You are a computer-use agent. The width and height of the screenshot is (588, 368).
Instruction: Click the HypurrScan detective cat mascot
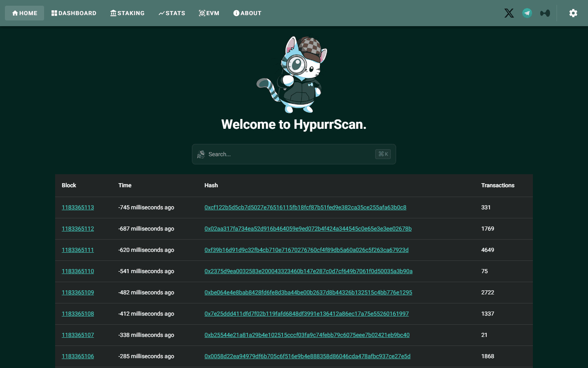point(293,74)
